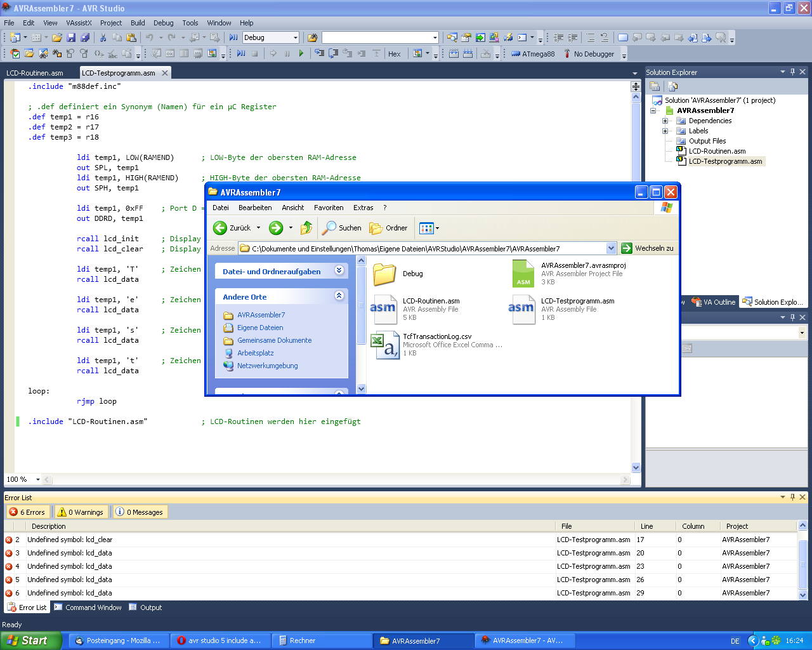Undo the last edit
This screenshot has width=812, height=650.
point(150,37)
